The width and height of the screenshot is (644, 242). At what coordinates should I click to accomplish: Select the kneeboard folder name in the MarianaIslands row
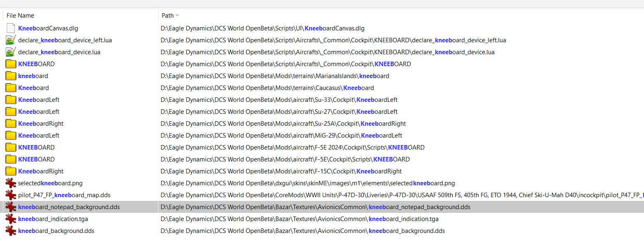tap(33, 76)
